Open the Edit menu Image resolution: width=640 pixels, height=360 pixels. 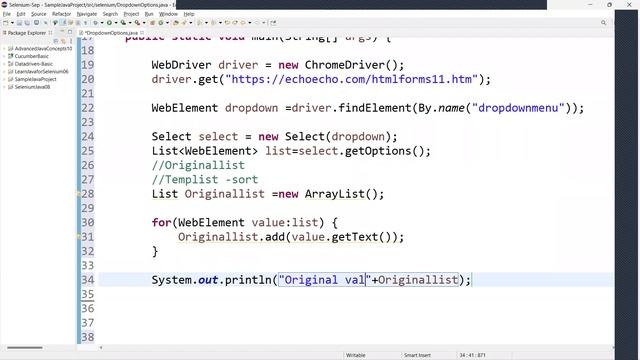pyautogui.click(x=21, y=14)
